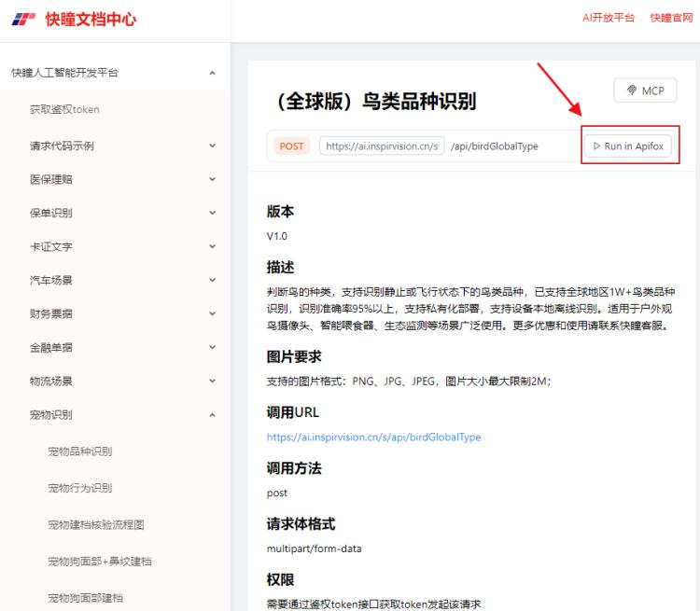Click the birdGlobalType URL link
Screen dimensions: 700x611
373,437
